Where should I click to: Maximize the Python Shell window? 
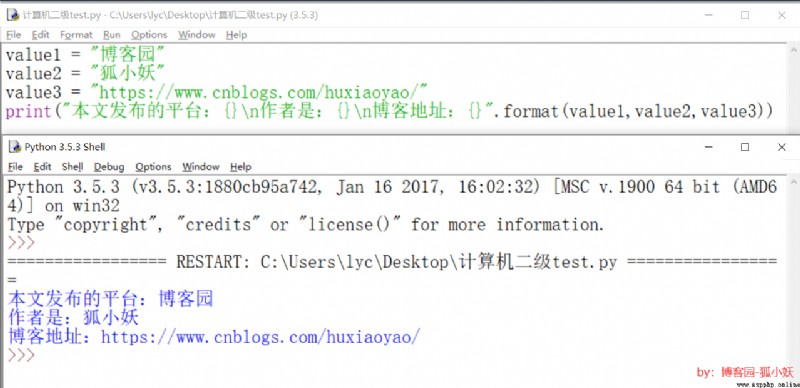coord(745,147)
